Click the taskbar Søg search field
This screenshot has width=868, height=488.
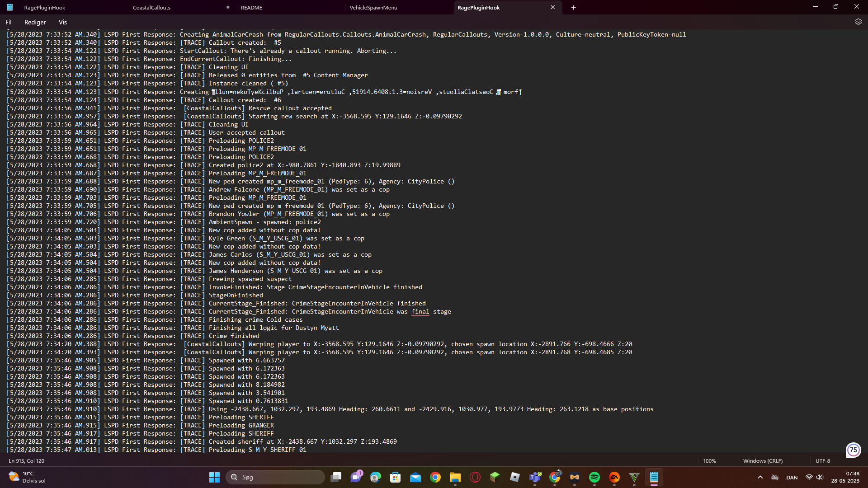[275, 477]
